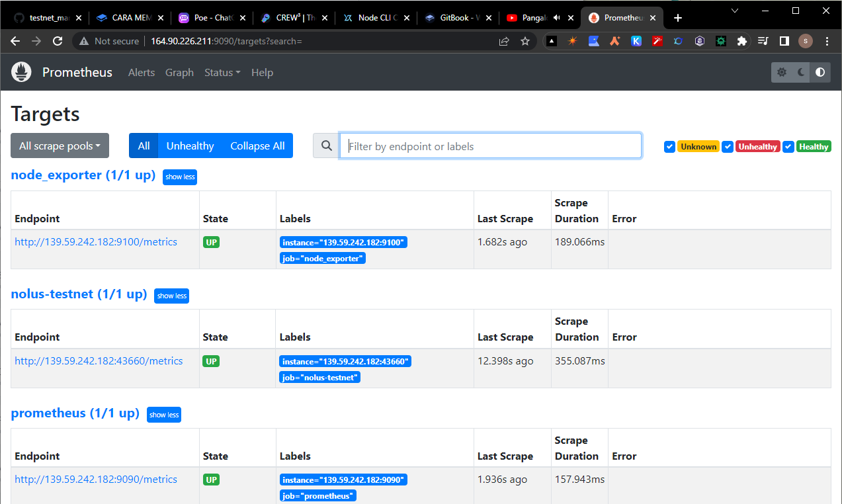Open the All scrape pools dropdown
The image size is (842, 504).
click(60, 146)
